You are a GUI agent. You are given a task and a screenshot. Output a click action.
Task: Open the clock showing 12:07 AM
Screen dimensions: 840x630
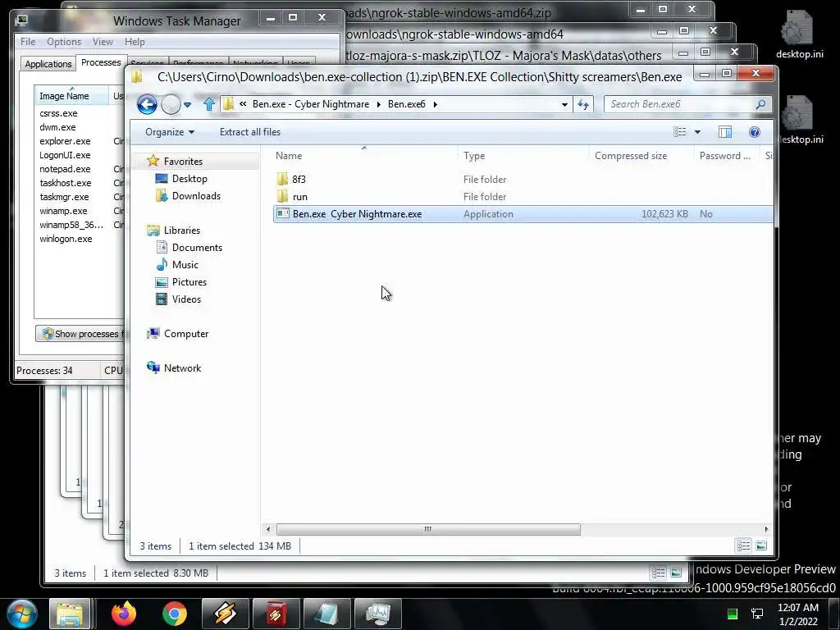tap(797, 614)
